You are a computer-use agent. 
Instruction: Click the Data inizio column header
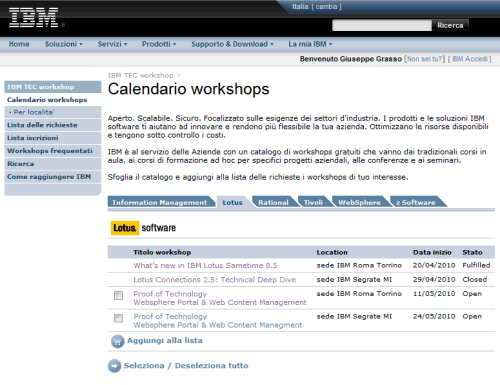[432, 252]
